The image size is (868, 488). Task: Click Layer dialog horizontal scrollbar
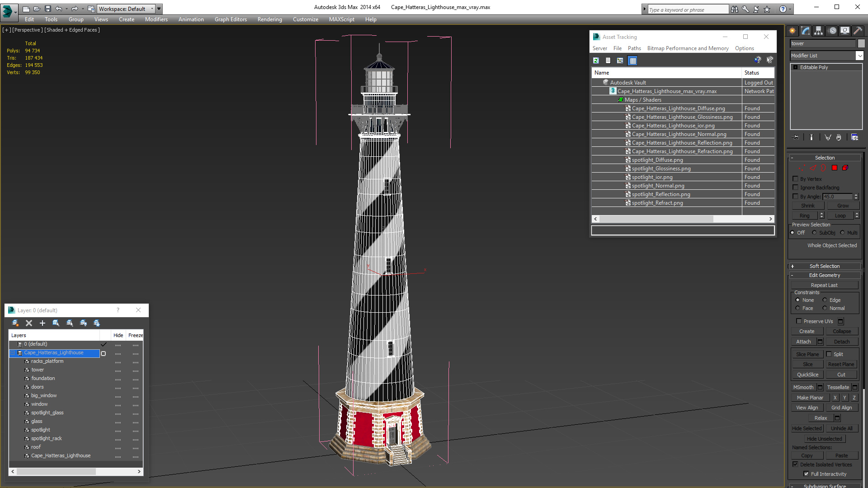pos(75,471)
